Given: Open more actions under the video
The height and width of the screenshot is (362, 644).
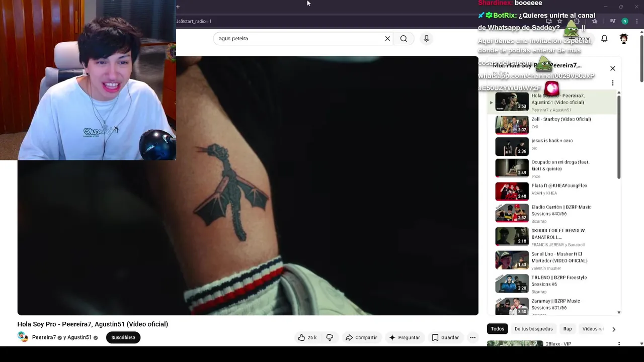Looking at the screenshot, I should tap(472, 337).
